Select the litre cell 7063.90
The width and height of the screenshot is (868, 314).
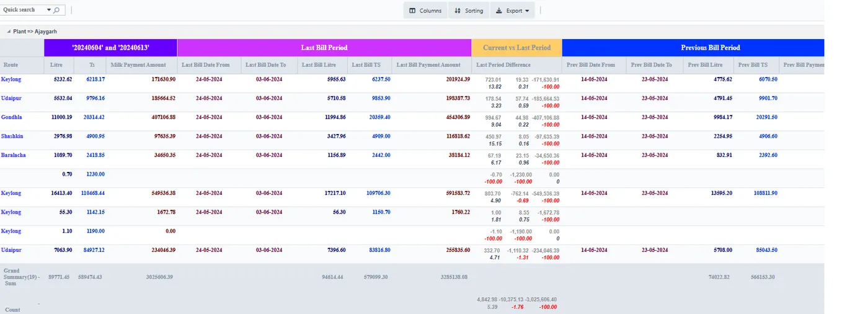[x=62, y=250]
